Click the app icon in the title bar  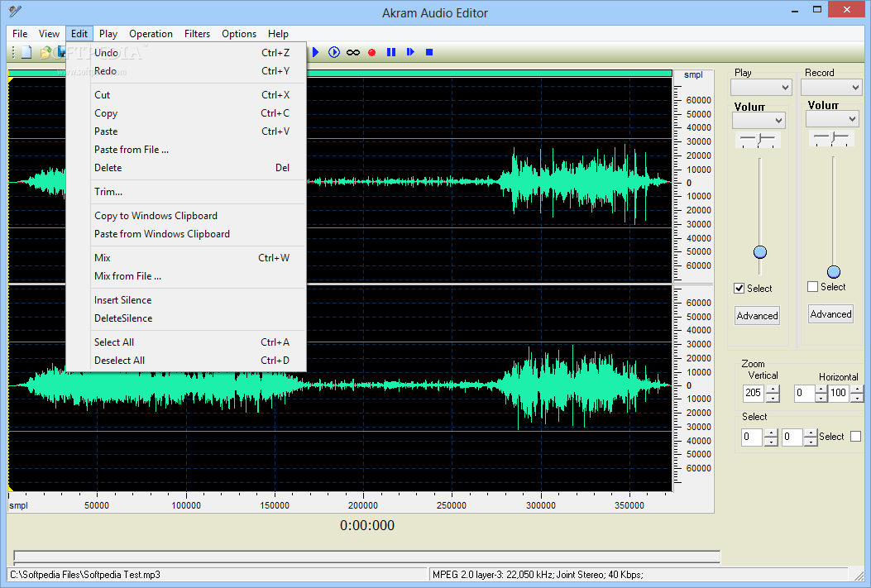15,11
